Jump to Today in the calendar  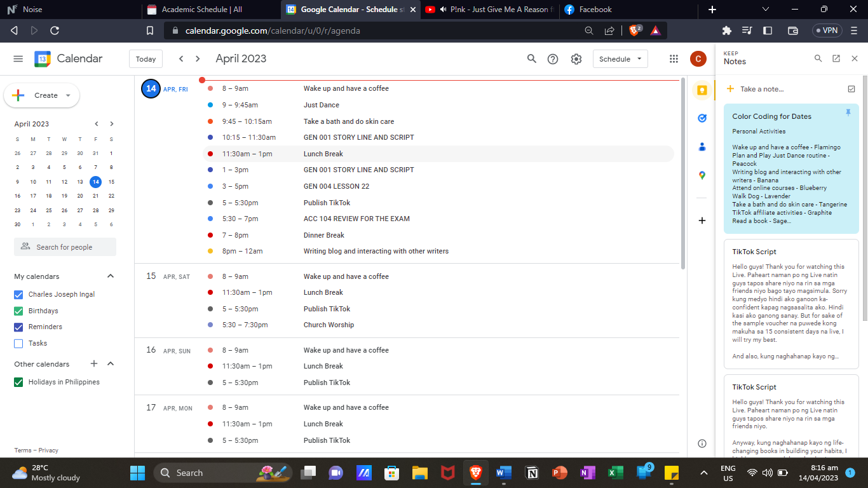(x=146, y=59)
